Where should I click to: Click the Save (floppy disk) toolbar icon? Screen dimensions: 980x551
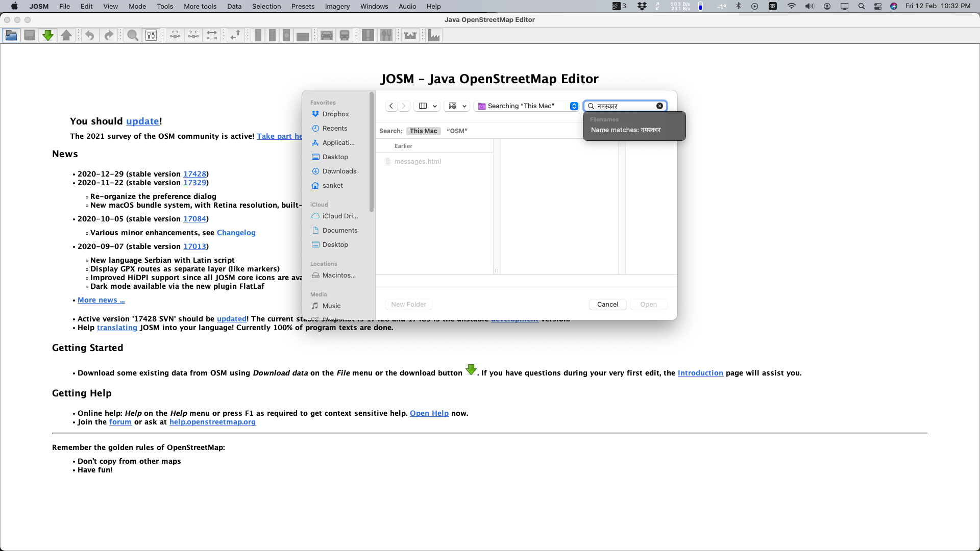coord(30,35)
